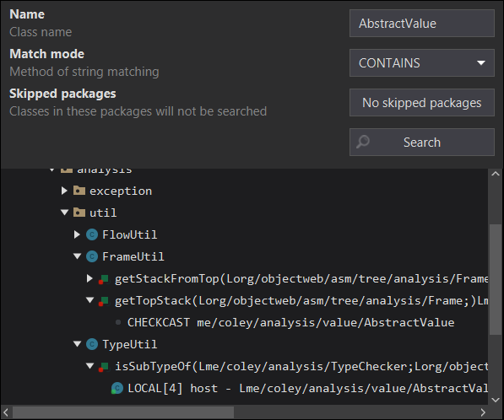The image size is (504, 420).
Task: Click the vertical scrollbar thumb
Action: [x=496, y=279]
